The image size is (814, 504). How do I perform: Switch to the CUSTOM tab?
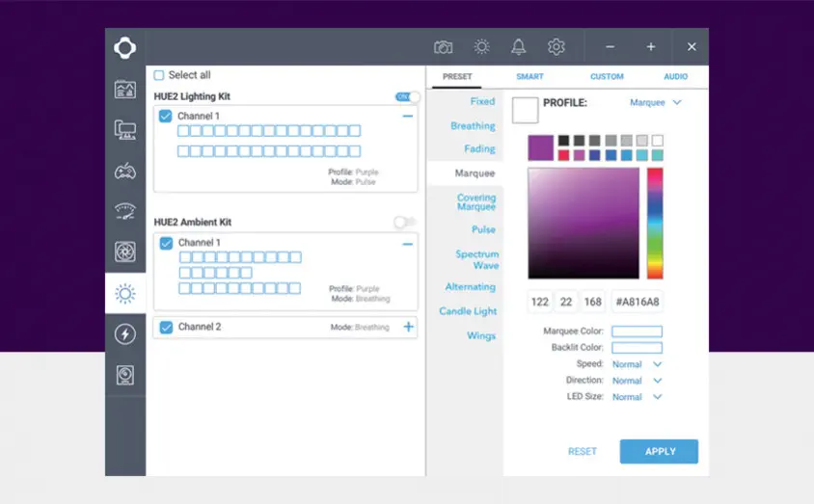(x=607, y=77)
